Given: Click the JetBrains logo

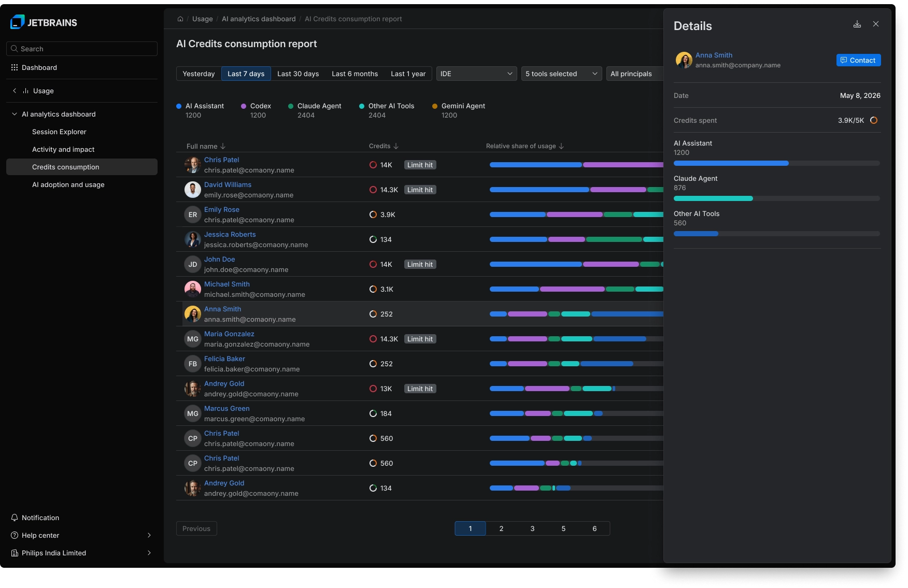Looking at the screenshot, I should click(x=44, y=22).
